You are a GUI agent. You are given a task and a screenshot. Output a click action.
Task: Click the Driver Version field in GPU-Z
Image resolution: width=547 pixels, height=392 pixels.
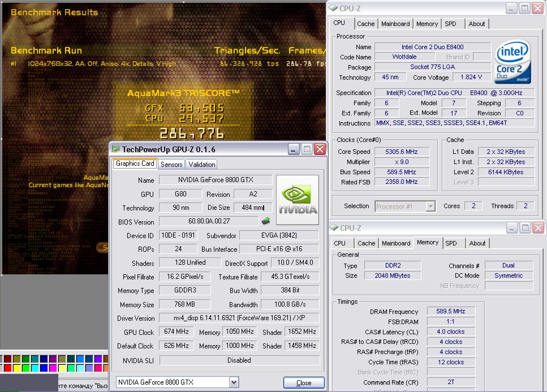239,318
